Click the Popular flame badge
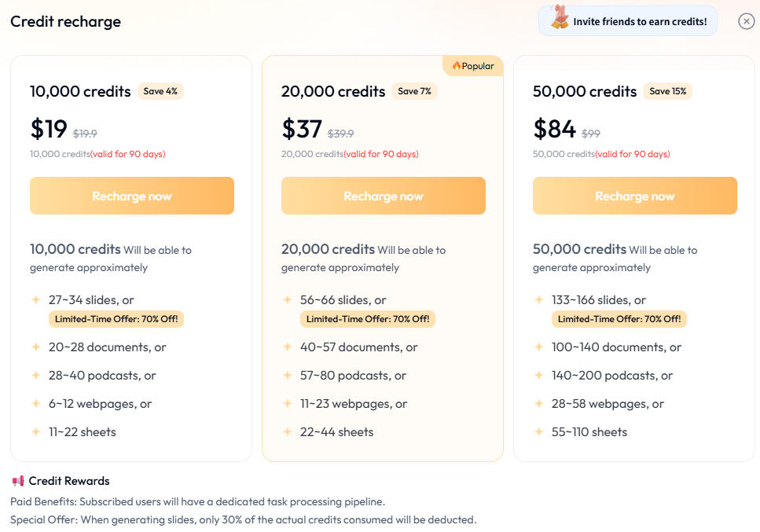 point(473,66)
